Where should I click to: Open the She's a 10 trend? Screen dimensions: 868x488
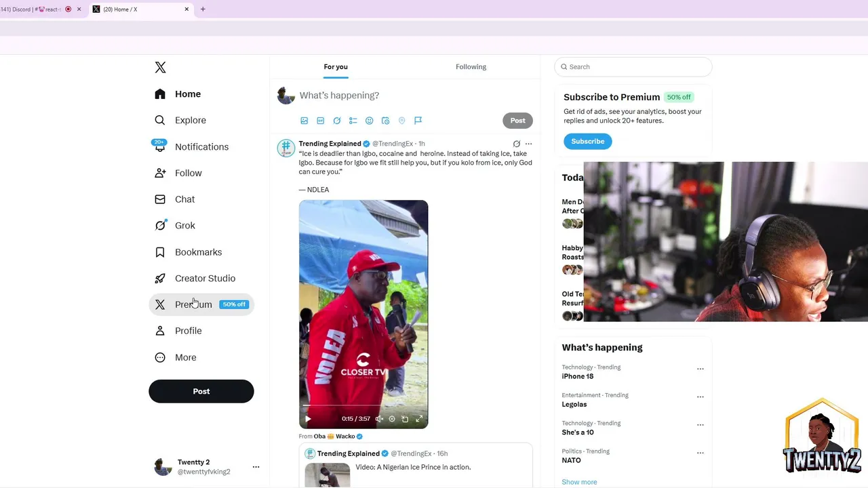578,432
